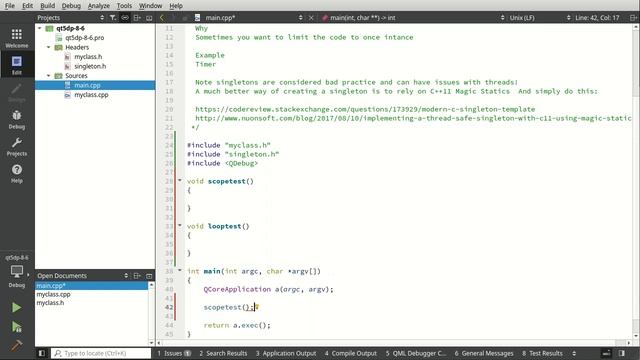
Task: Open the Issues output pane
Action: [x=174, y=353]
